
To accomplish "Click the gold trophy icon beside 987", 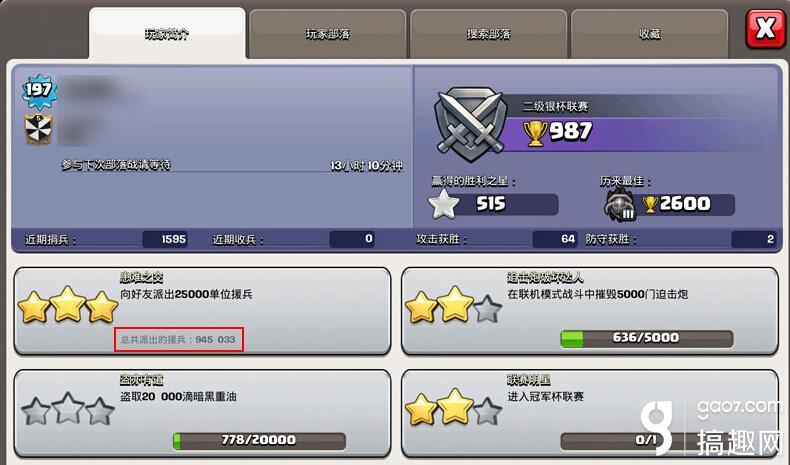I will coord(535,133).
